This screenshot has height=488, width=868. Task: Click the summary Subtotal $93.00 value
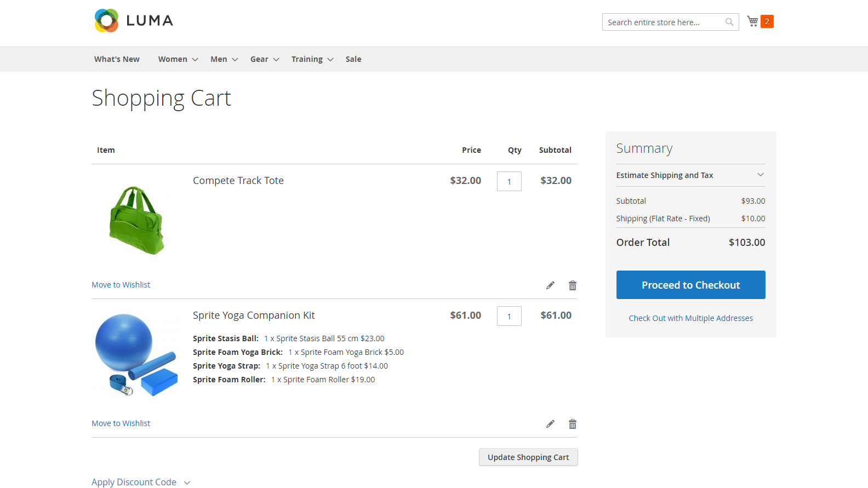point(753,201)
